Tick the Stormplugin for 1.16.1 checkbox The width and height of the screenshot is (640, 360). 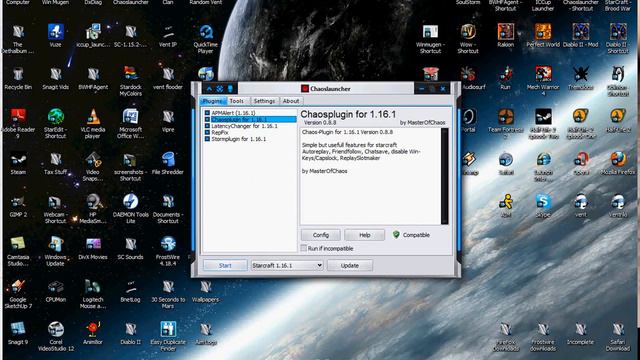pos(207,139)
